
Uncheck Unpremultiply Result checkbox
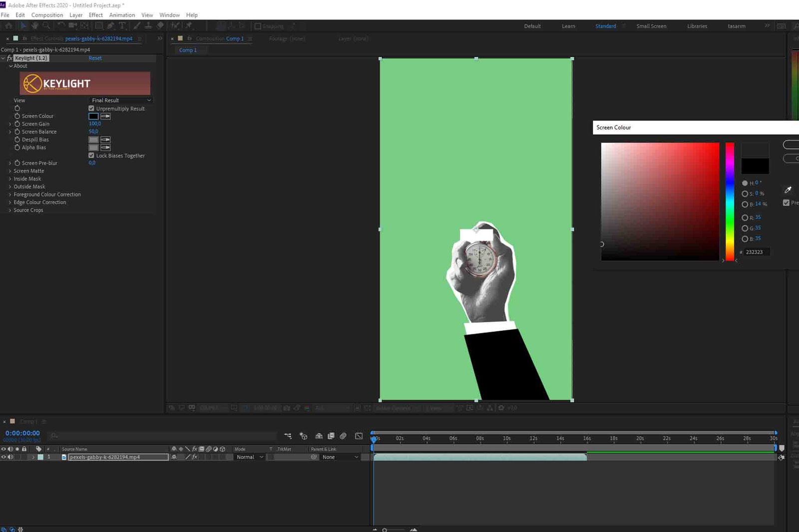[x=91, y=108]
